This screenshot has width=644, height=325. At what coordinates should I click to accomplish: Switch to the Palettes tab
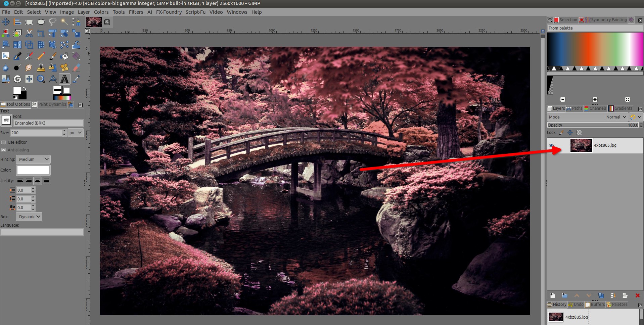(617, 304)
